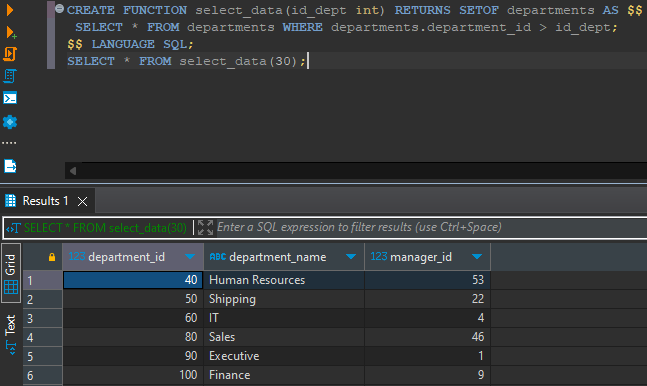
Task: Click the left arrow of the editor's horizontal scrollbar
Action: (x=73, y=171)
